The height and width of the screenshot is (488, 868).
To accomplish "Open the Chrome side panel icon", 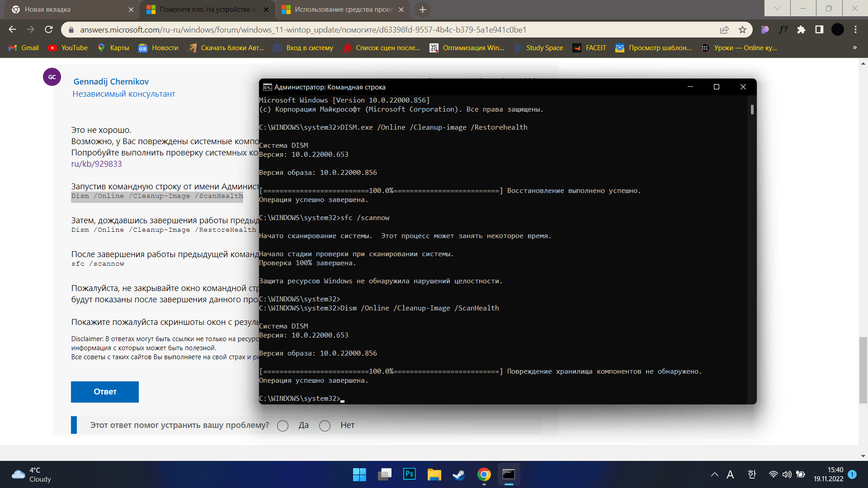I will click(x=819, y=29).
